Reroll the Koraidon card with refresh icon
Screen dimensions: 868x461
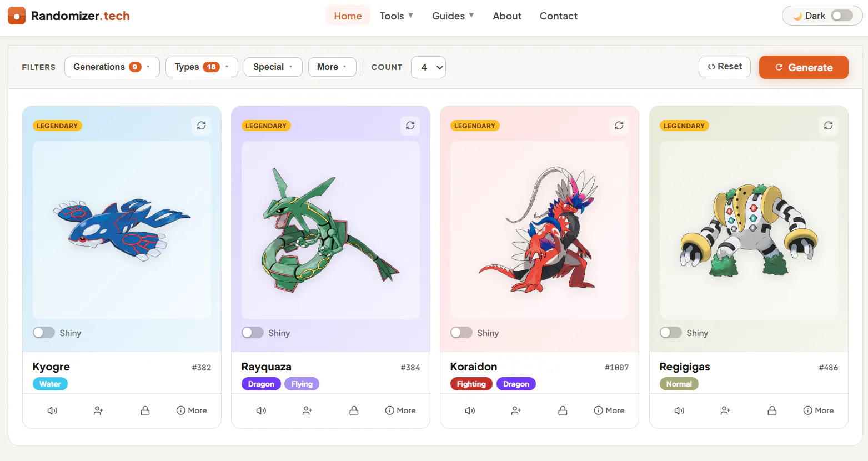coord(619,126)
